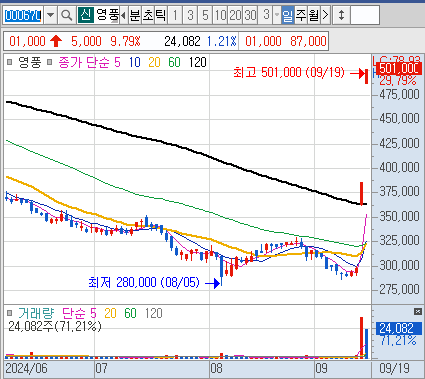Screen dimensions: 425x379
Task: Click the blank input box on toolbar
Action: tap(365, 15)
